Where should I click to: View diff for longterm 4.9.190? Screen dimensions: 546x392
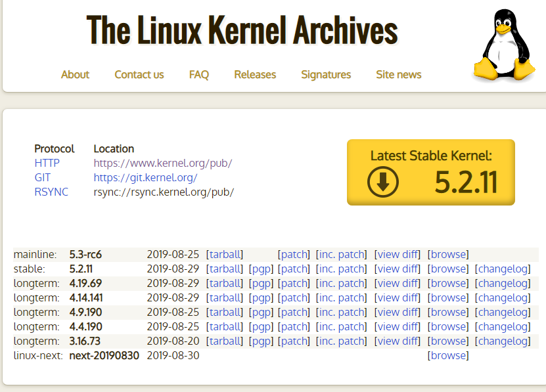[398, 313]
